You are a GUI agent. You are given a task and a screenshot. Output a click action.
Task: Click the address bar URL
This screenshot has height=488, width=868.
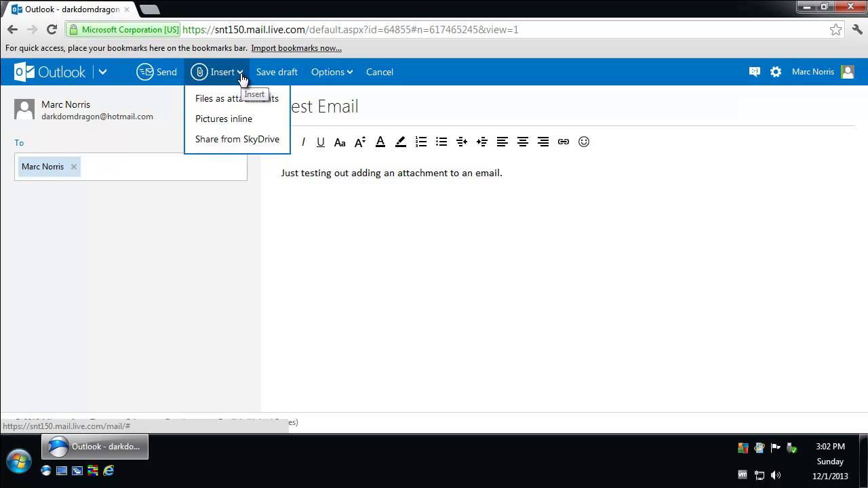coord(350,30)
